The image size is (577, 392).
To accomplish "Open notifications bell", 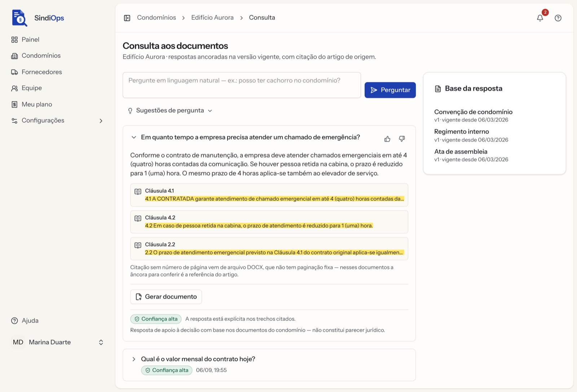I will click(540, 18).
